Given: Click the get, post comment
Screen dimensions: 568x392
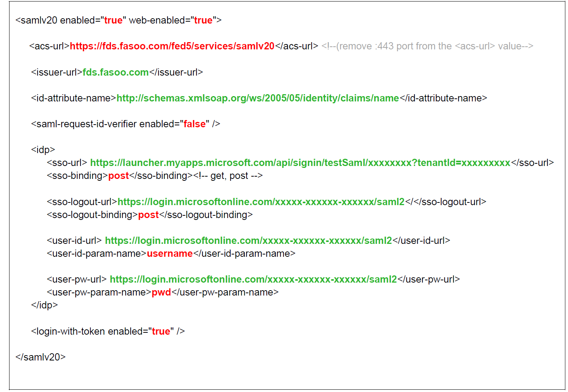Looking at the screenshot, I should 228,176.
